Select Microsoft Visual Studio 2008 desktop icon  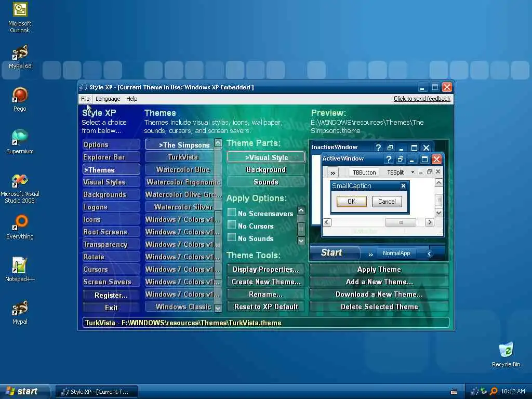coord(20,189)
